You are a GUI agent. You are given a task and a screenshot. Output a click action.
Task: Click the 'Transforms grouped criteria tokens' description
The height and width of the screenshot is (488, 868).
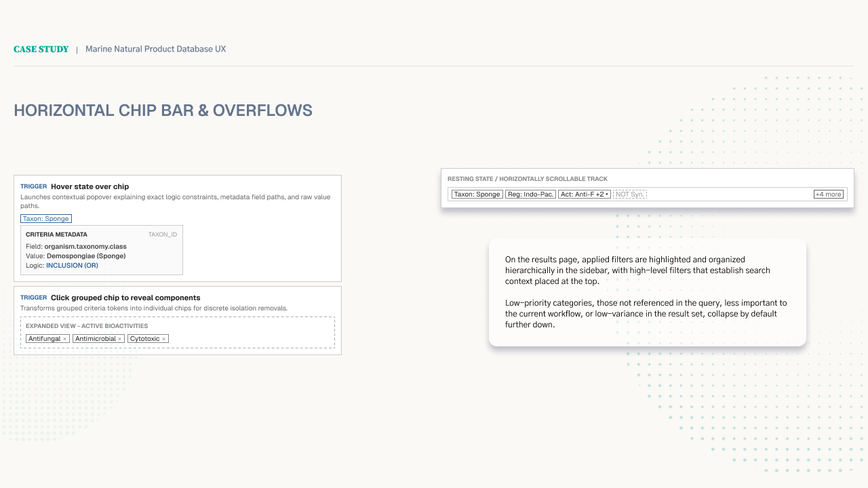point(154,308)
